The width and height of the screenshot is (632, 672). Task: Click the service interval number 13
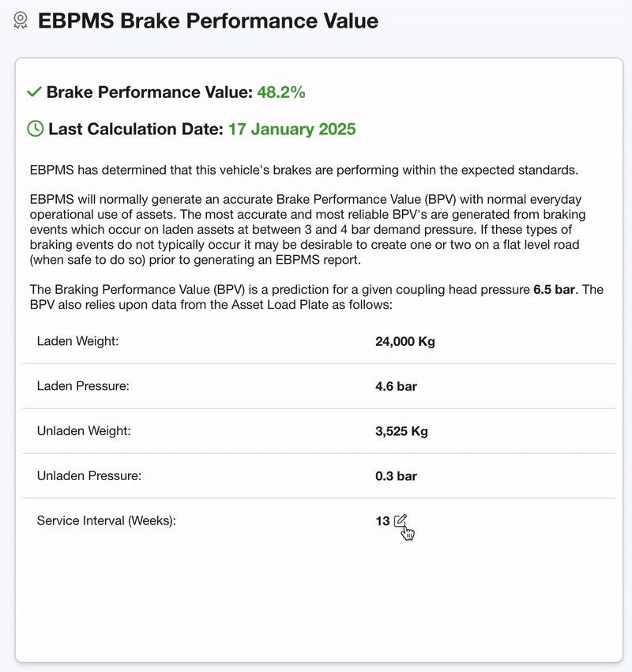tap(382, 521)
